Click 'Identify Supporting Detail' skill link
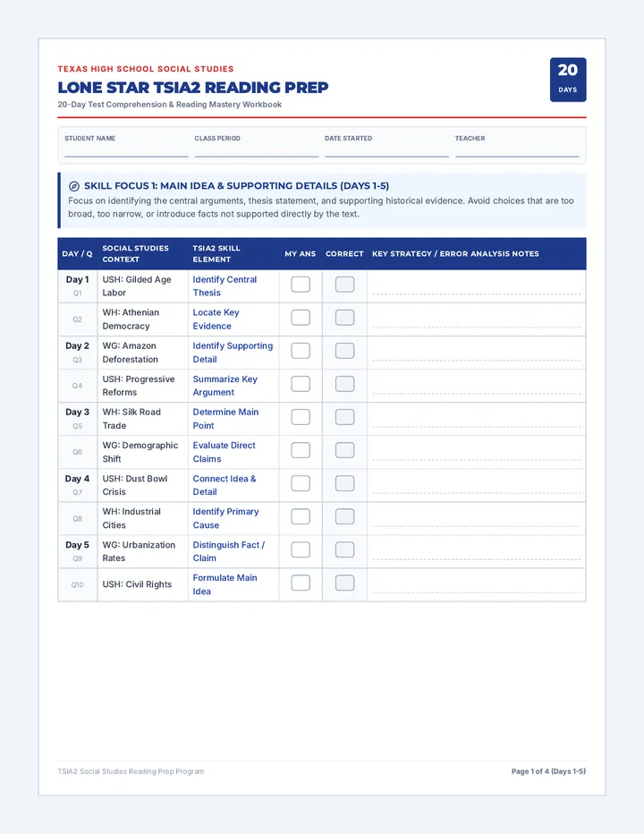 point(233,353)
